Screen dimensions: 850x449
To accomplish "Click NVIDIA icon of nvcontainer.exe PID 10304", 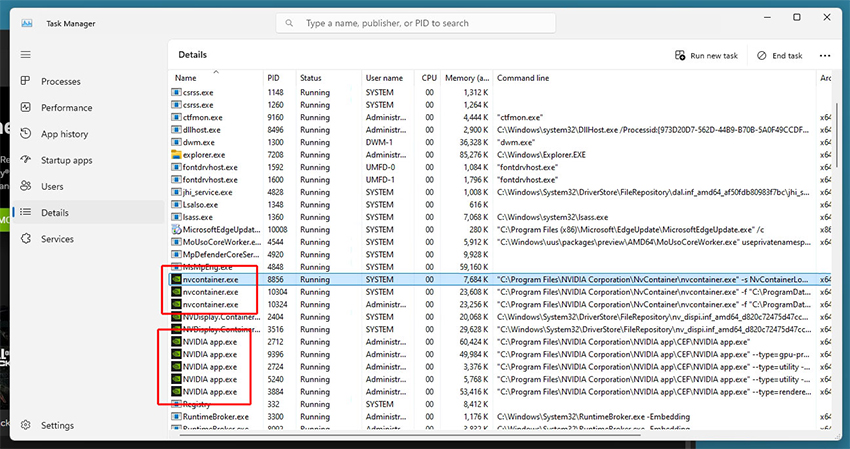I will click(x=176, y=292).
